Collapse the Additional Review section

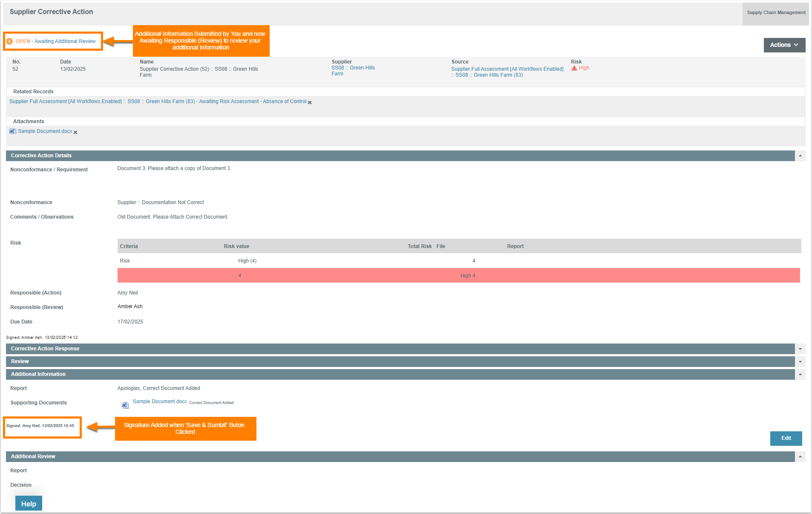point(800,456)
